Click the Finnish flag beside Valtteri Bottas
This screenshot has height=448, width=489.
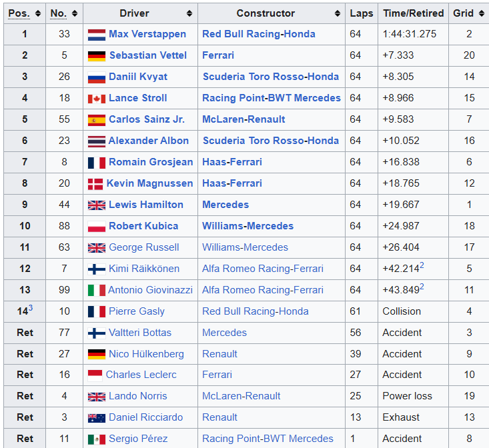pos(97,333)
